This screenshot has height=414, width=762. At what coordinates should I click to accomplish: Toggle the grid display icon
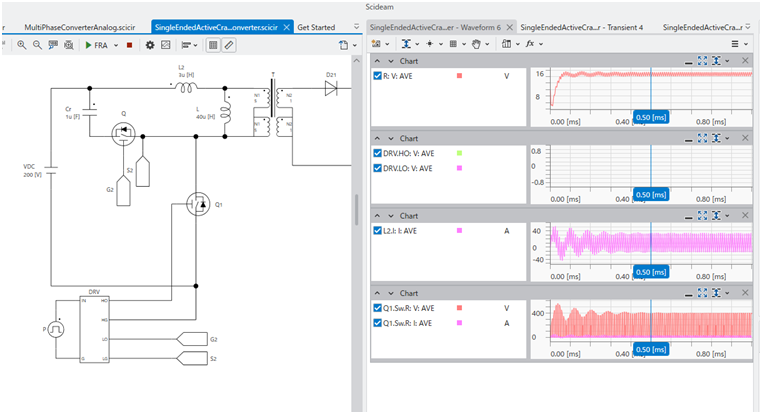[214, 45]
